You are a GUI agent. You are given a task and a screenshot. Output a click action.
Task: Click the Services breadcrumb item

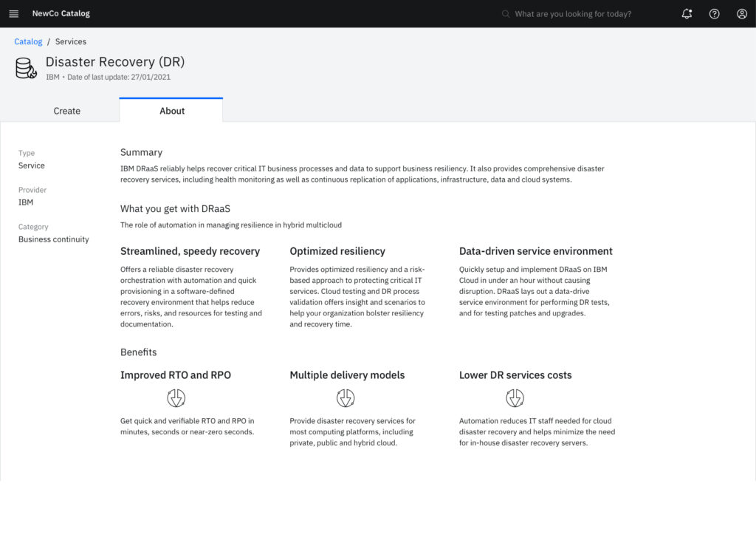tap(71, 41)
